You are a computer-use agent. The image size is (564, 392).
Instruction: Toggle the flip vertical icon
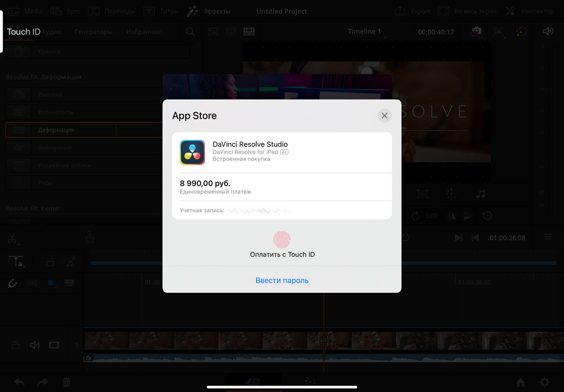click(x=468, y=216)
